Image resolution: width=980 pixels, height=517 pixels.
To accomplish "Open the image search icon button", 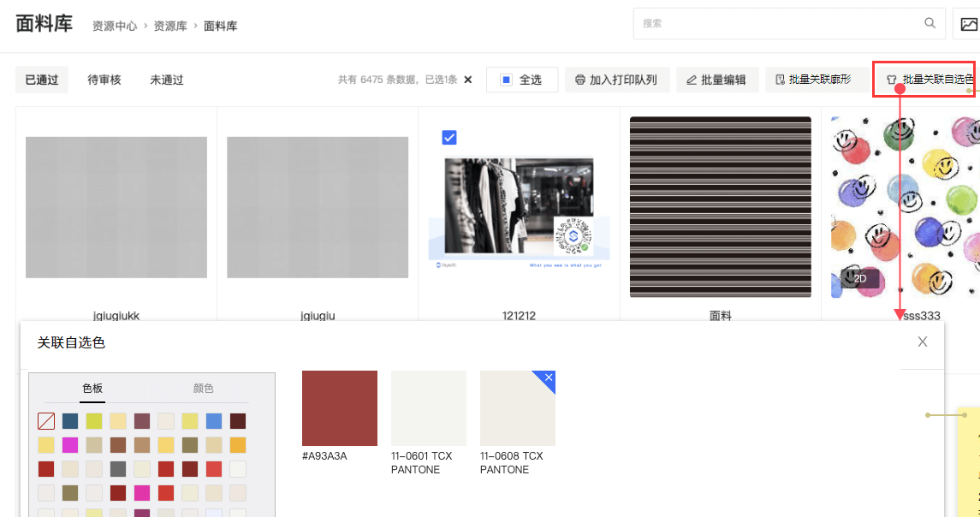I will [x=967, y=24].
